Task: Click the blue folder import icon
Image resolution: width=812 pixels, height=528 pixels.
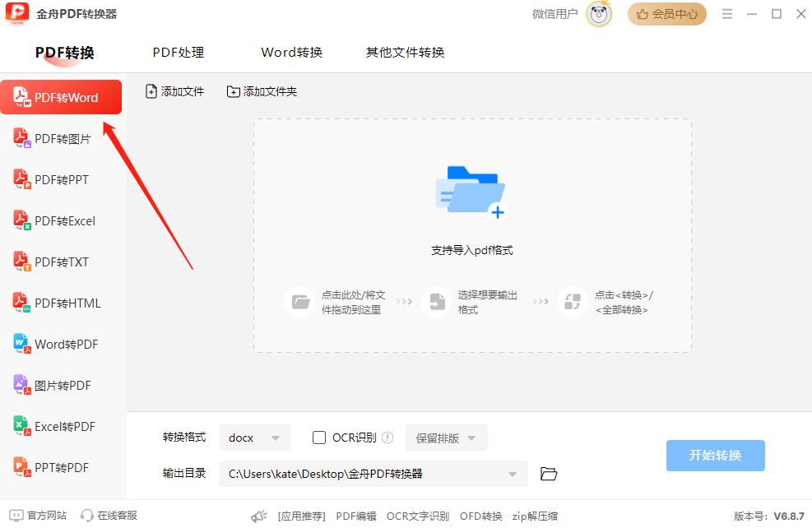Action: [x=471, y=192]
